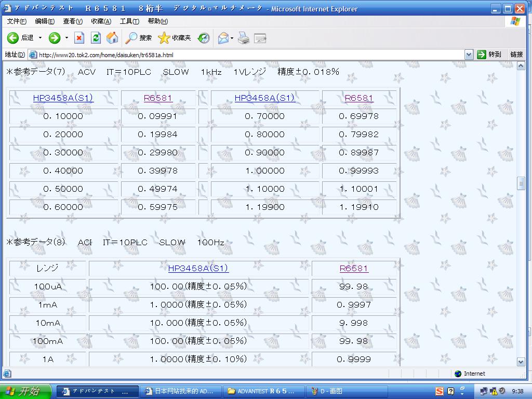The width and height of the screenshot is (532, 399).
Task: Select the 1.19910 cell value
Action: tap(359, 207)
